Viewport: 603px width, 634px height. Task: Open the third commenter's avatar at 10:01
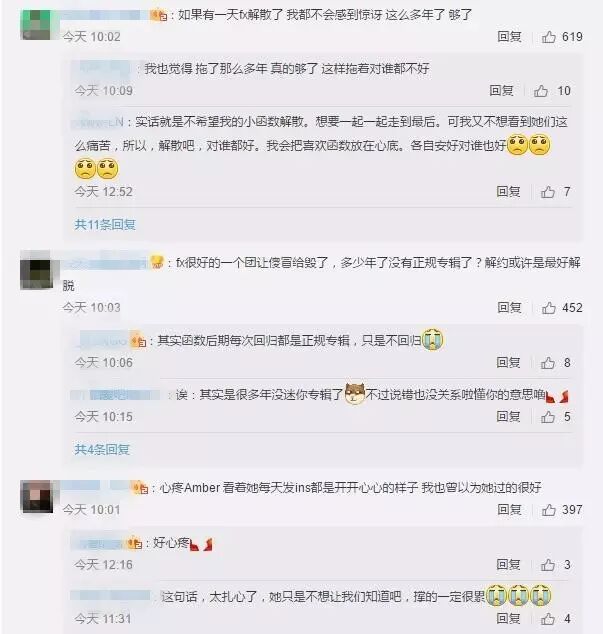[36, 497]
